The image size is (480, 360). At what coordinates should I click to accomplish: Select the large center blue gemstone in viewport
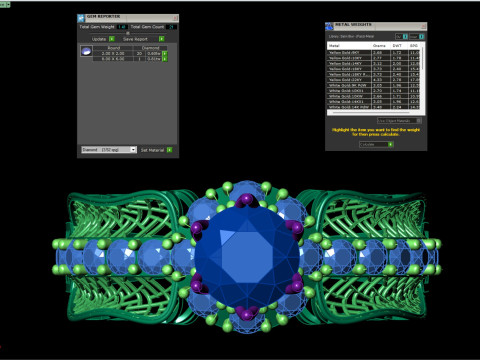coord(247,256)
